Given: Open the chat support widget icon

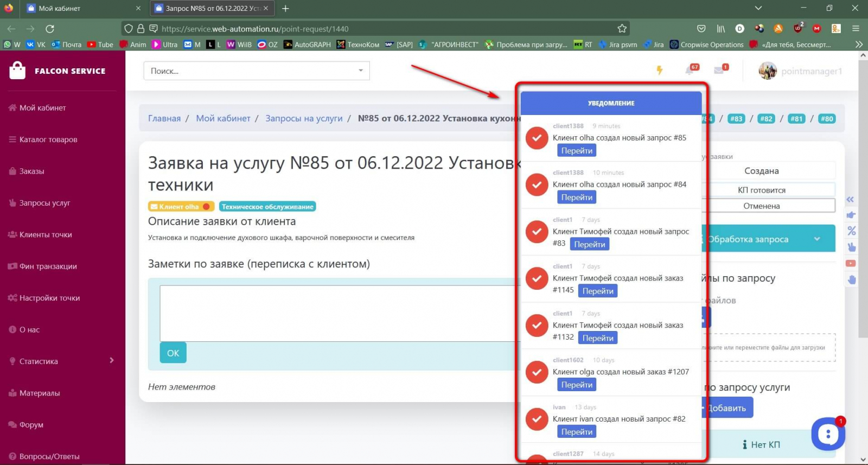Looking at the screenshot, I should (828, 434).
